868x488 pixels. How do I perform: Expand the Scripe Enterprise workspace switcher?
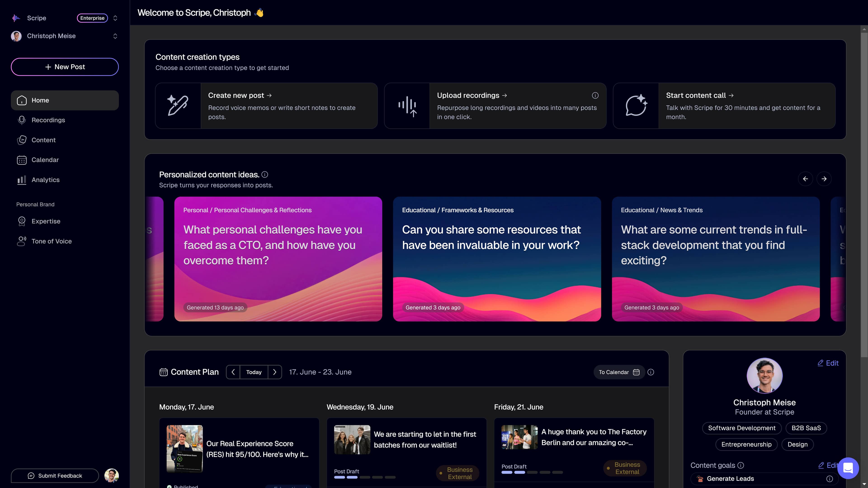tap(115, 18)
